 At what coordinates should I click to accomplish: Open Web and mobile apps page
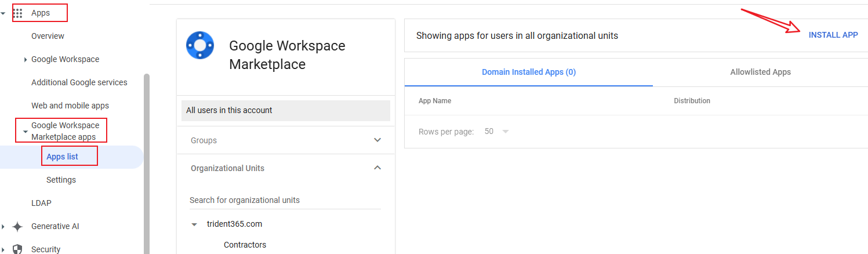click(x=70, y=106)
